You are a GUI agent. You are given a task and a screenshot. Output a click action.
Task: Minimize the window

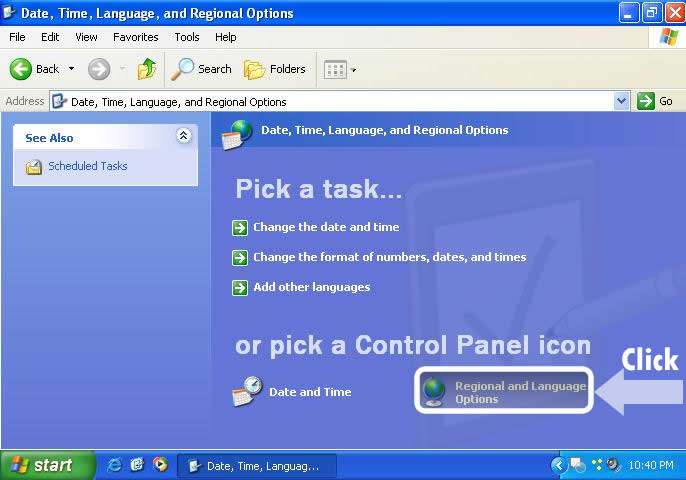(x=628, y=12)
